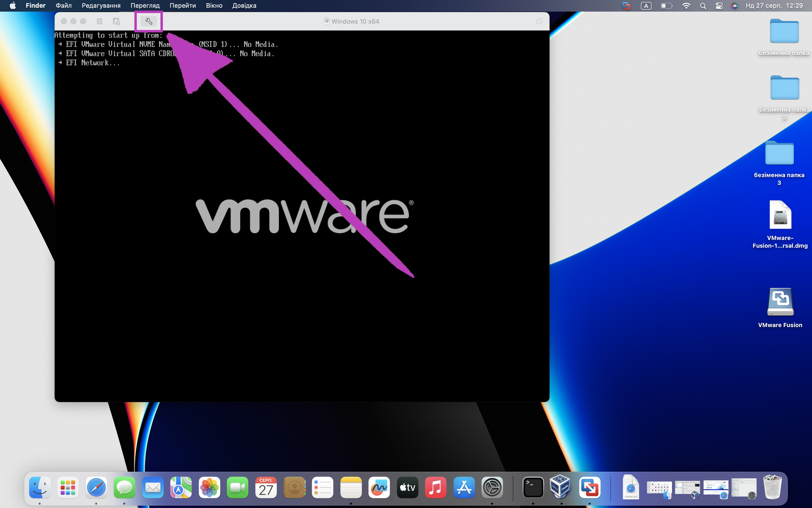Open Music from the Dock
The height and width of the screenshot is (508, 812).
tap(435, 487)
